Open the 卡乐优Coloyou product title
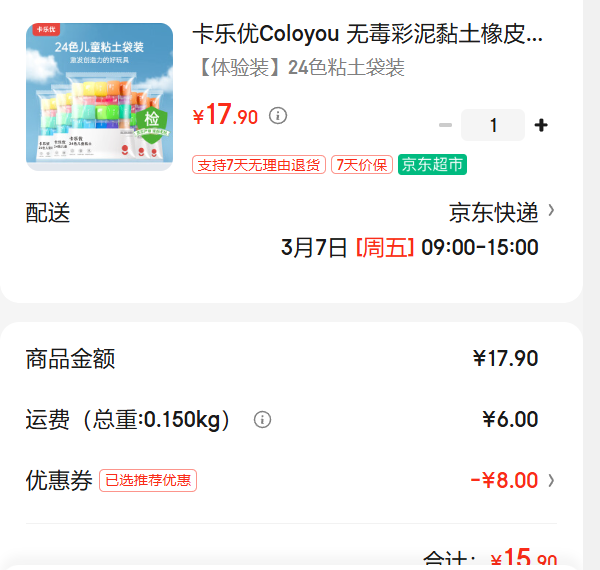The height and width of the screenshot is (570, 600). 367,34
